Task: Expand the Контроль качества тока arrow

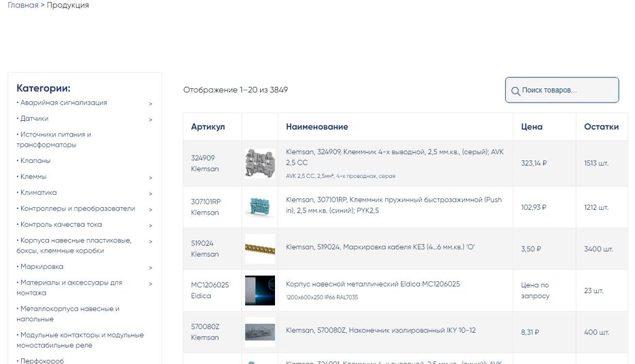Action: [x=150, y=225]
